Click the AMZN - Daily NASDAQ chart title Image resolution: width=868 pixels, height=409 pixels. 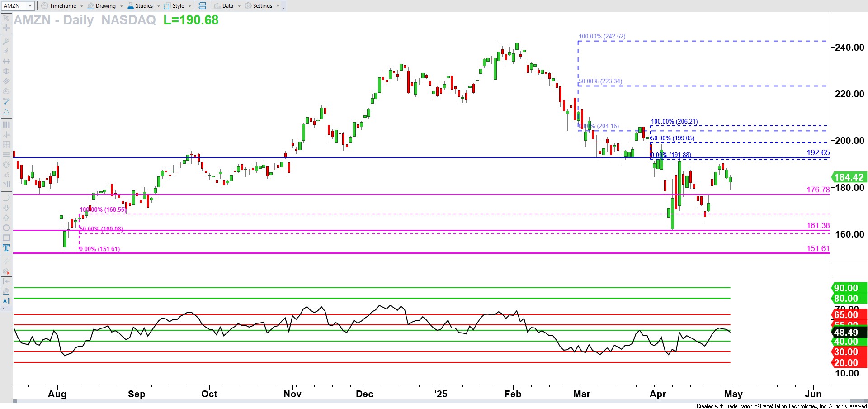(85, 20)
